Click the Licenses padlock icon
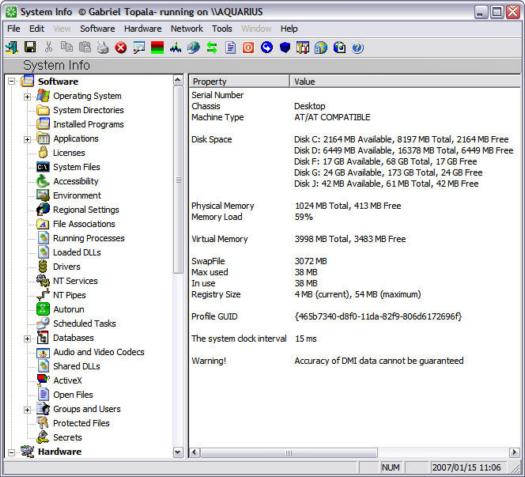The image size is (525, 477). coord(43,152)
